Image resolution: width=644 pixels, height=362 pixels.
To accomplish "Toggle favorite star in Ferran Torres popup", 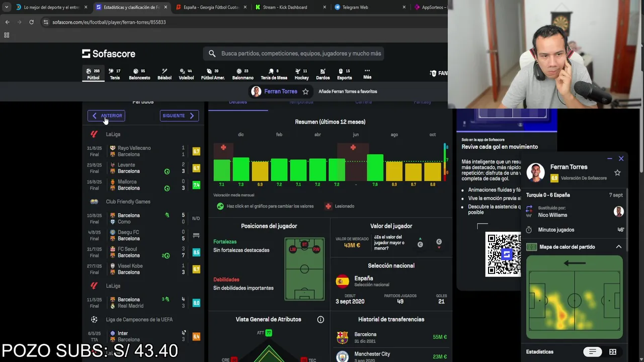I will pos(617,172).
